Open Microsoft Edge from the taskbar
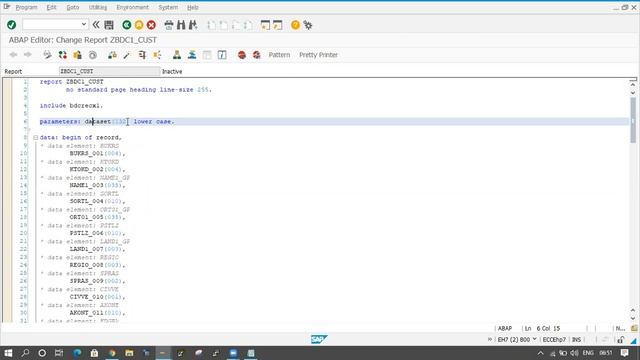This screenshot has width=640, height=360. [77, 353]
